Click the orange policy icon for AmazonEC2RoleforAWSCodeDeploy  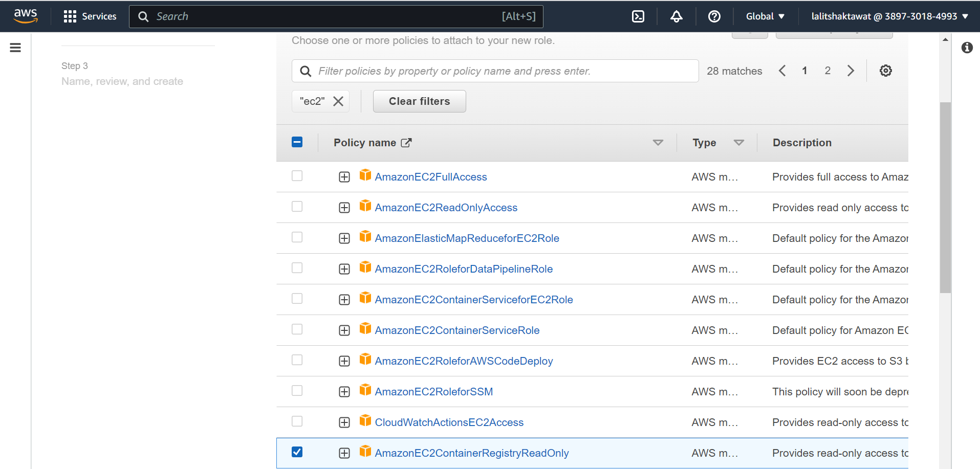point(365,359)
